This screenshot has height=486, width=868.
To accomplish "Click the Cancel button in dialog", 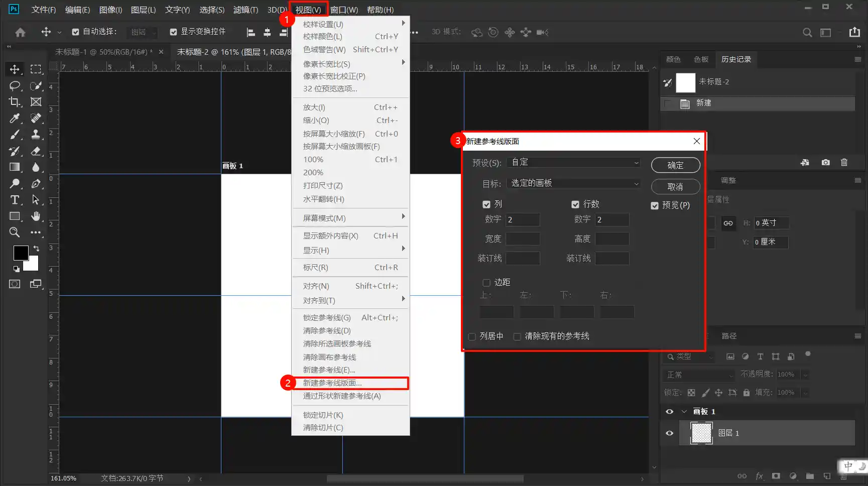I will 675,187.
